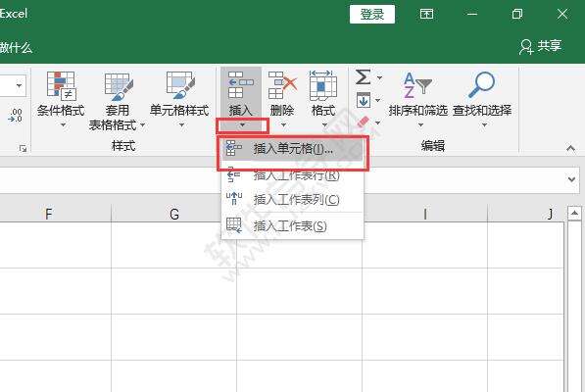Click the Sign in (登录) button
The height and width of the screenshot is (392, 585).
click(372, 15)
